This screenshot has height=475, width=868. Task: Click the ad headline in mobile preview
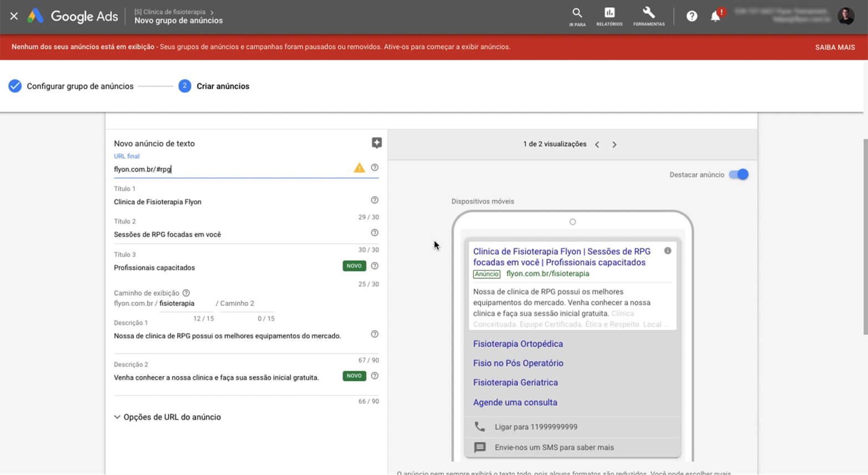coord(562,257)
